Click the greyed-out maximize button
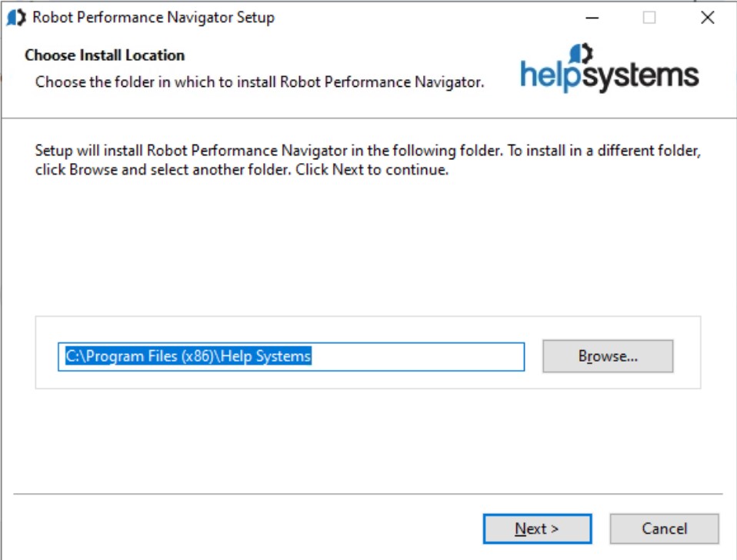This screenshot has width=737, height=560. click(x=649, y=18)
